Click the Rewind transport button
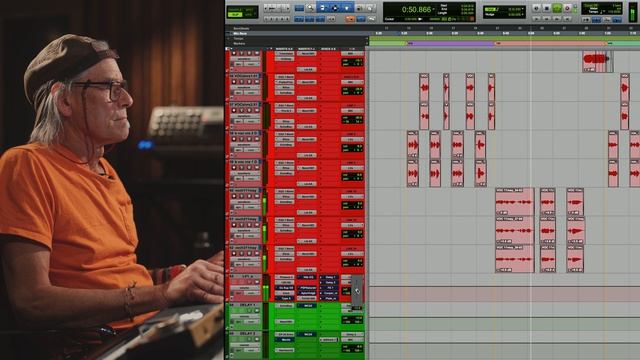 pos(547,19)
